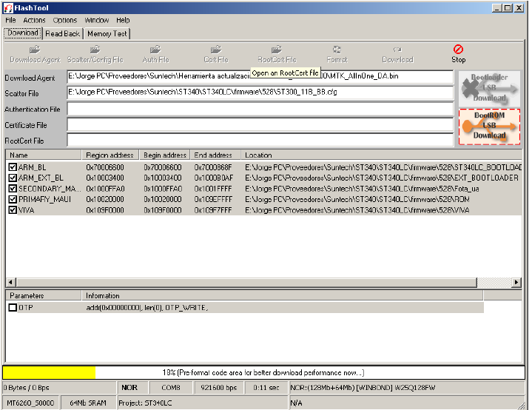The width and height of the screenshot is (532, 410).
Task: Open the Window menu
Action: click(97, 21)
